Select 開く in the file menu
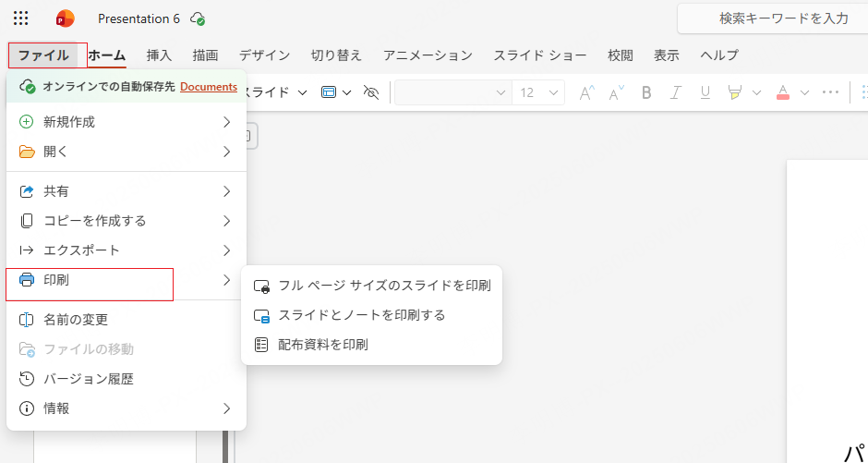 pos(127,152)
